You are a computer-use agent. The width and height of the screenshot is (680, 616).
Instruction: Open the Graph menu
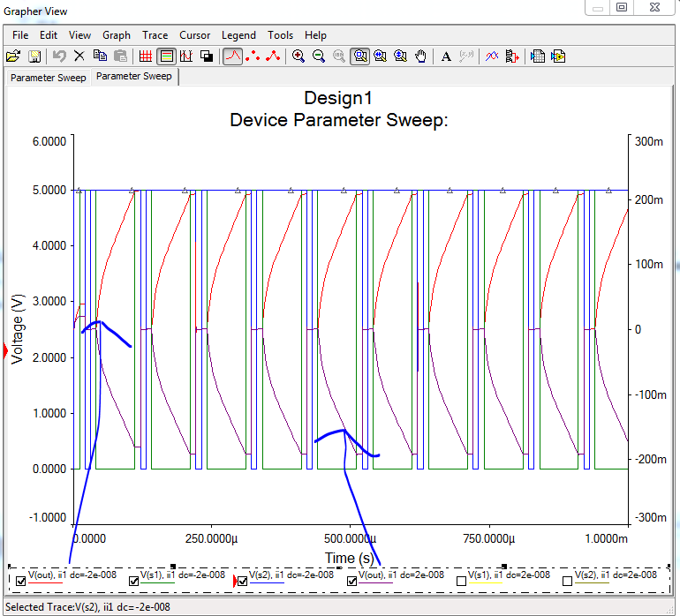[117, 35]
